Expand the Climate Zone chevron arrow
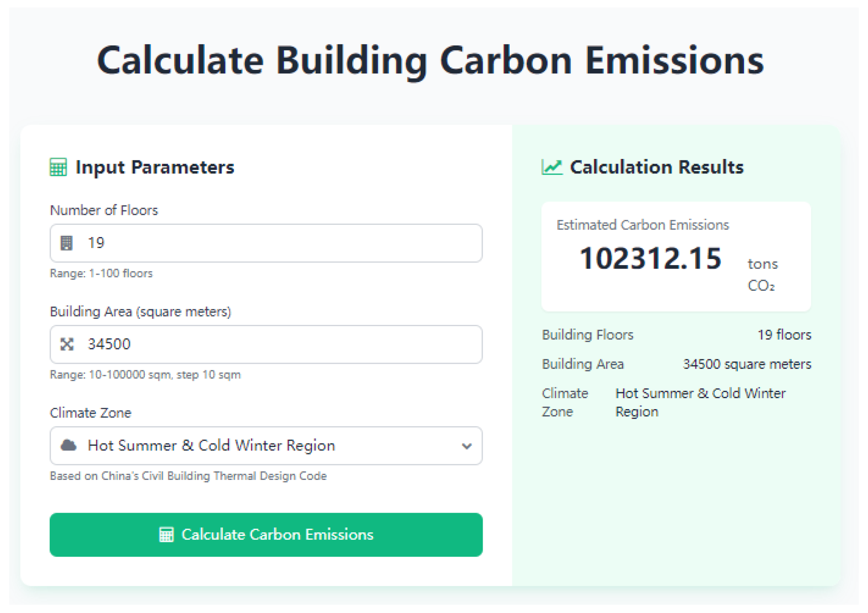 point(467,446)
